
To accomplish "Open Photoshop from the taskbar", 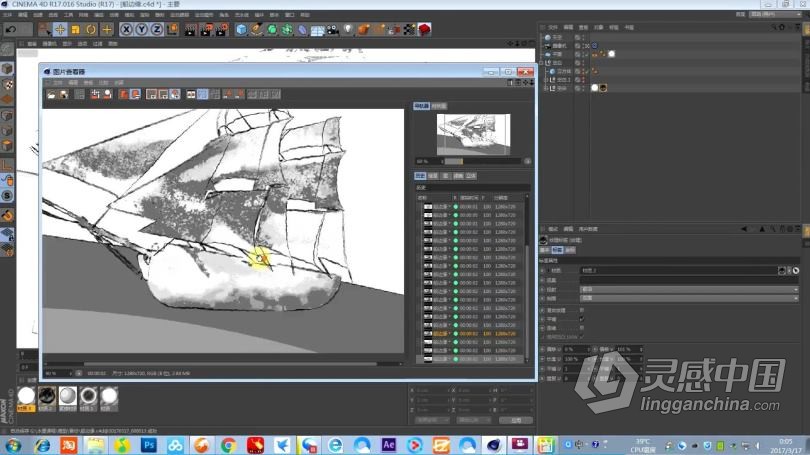I will click(x=149, y=445).
